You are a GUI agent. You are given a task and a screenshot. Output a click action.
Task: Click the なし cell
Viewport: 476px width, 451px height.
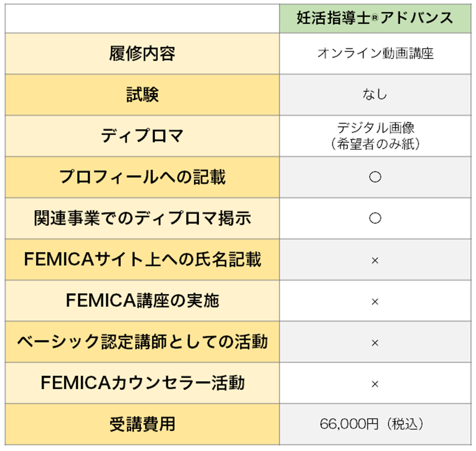click(375, 95)
